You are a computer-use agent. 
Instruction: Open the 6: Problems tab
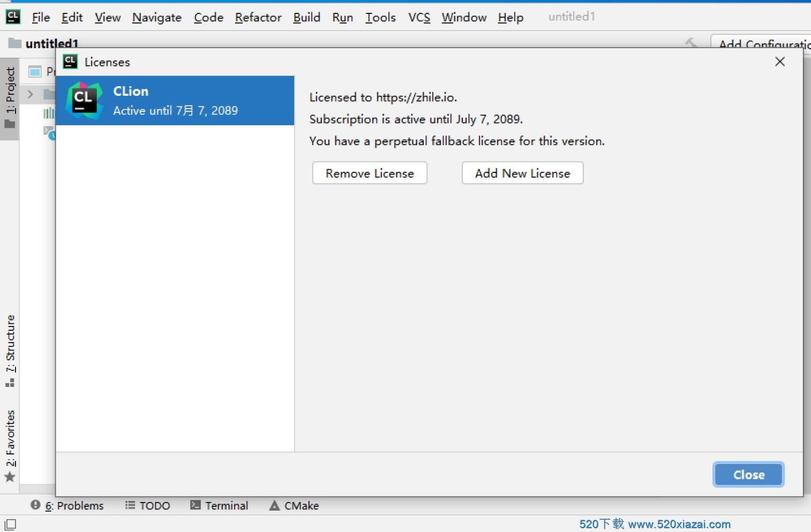67,505
